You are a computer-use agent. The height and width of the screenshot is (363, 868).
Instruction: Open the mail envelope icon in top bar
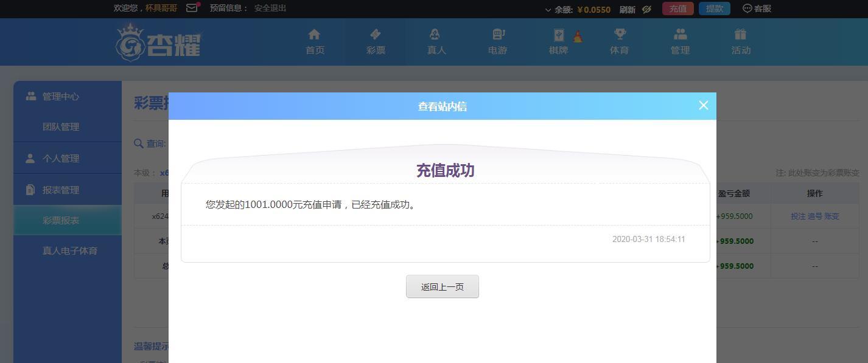(x=192, y=8)
